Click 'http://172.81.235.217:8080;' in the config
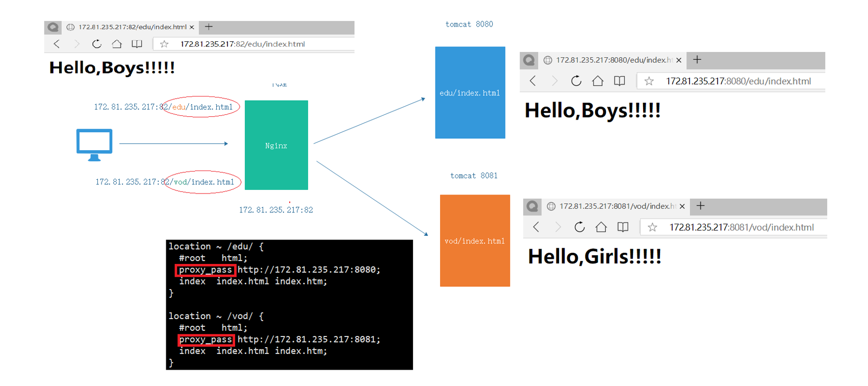Image resolution: width=868 pixels, height=386 pixels. [309, 270]
